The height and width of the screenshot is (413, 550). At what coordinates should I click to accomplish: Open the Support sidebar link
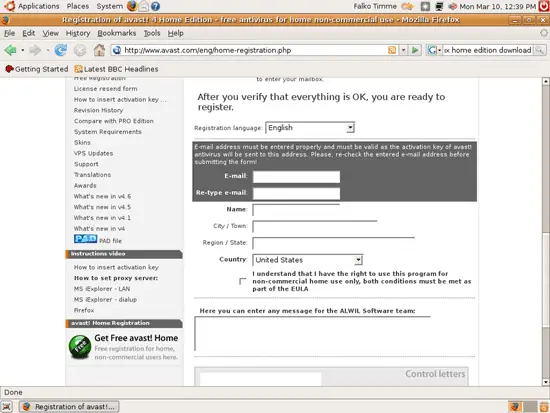(x=86, y=164)
